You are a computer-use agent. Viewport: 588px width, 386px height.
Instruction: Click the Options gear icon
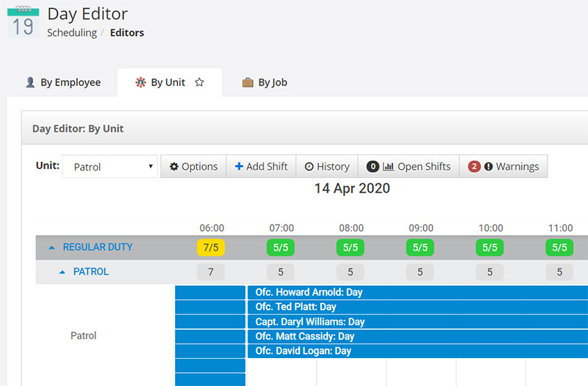[x=174, y=167]
